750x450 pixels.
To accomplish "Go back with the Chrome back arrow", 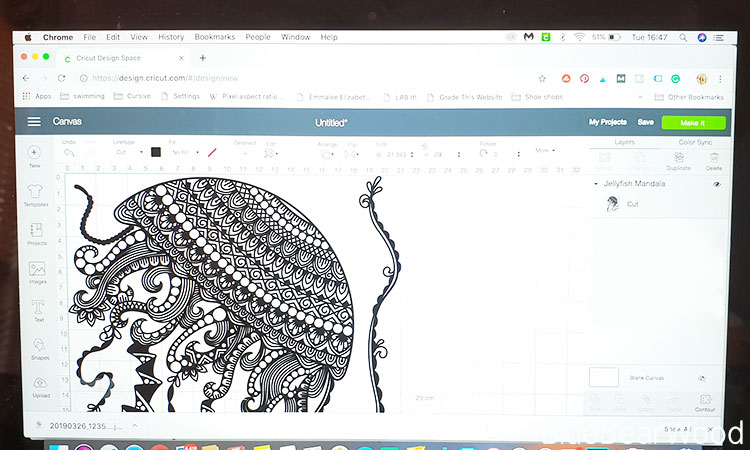I will coord(26,78).
